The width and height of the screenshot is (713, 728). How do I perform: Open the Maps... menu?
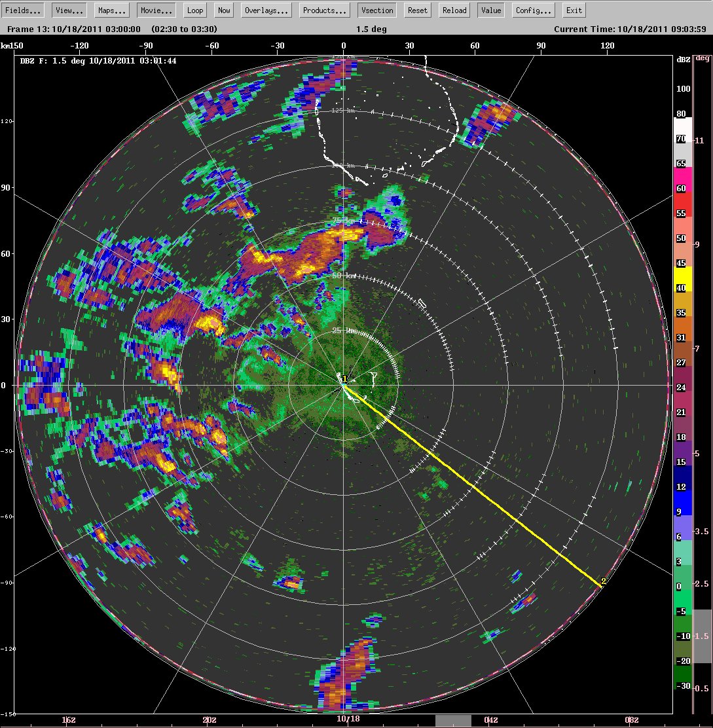(112, 10)
